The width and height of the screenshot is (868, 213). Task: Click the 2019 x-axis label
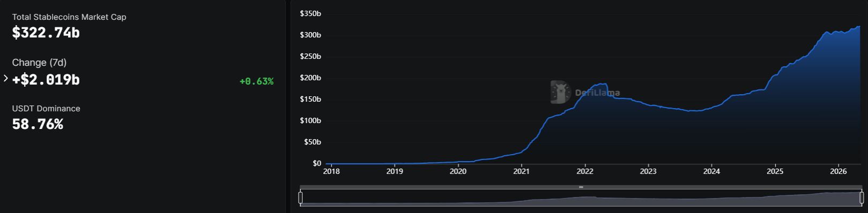pyautogui.click(x=395, y=172)
